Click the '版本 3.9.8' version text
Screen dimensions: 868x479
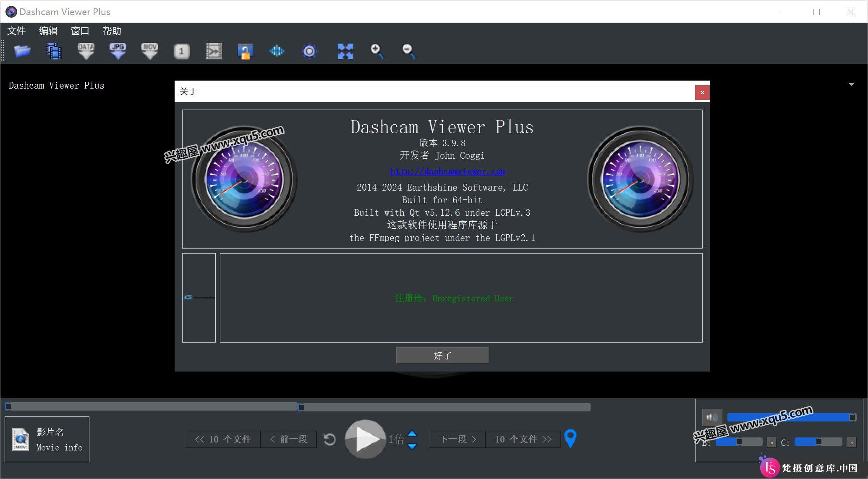[x=442, y=143]
